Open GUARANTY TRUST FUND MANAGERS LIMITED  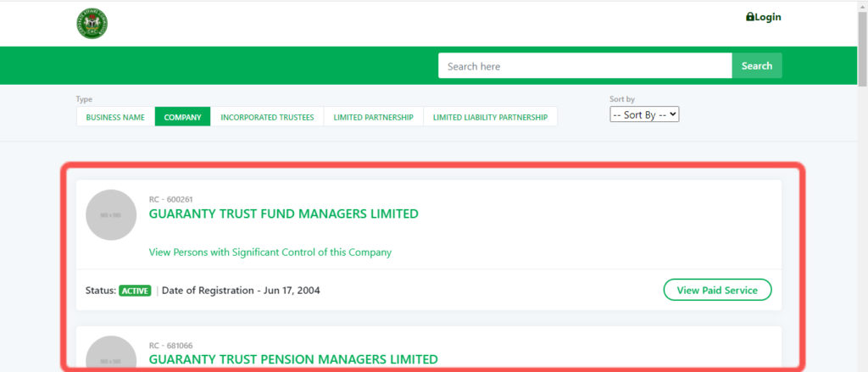click(283, 214)
